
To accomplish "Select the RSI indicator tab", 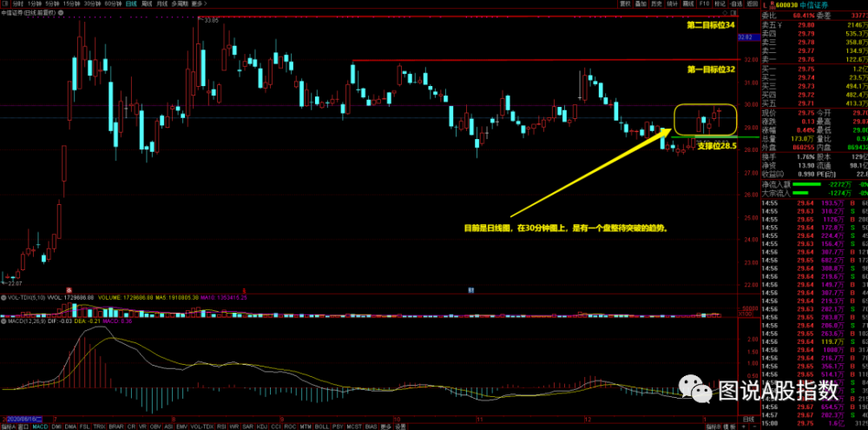I will pyautogui.click(x=220, y=427).
